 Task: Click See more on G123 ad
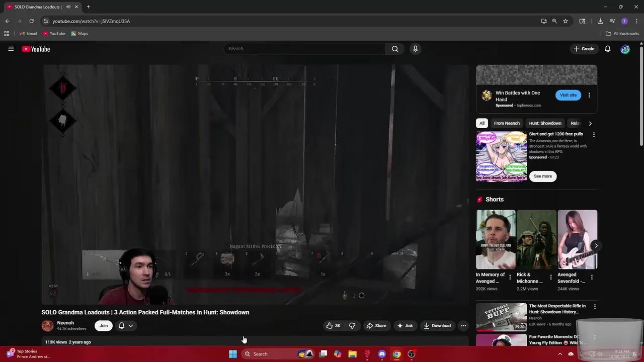(x=543, y=176)
